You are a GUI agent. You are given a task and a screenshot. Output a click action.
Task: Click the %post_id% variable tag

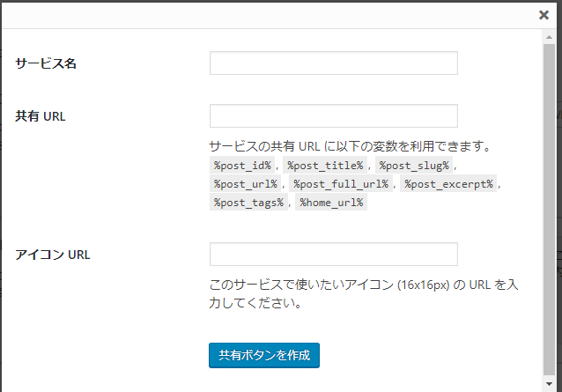pyautogui.click(x=242, y=166)
